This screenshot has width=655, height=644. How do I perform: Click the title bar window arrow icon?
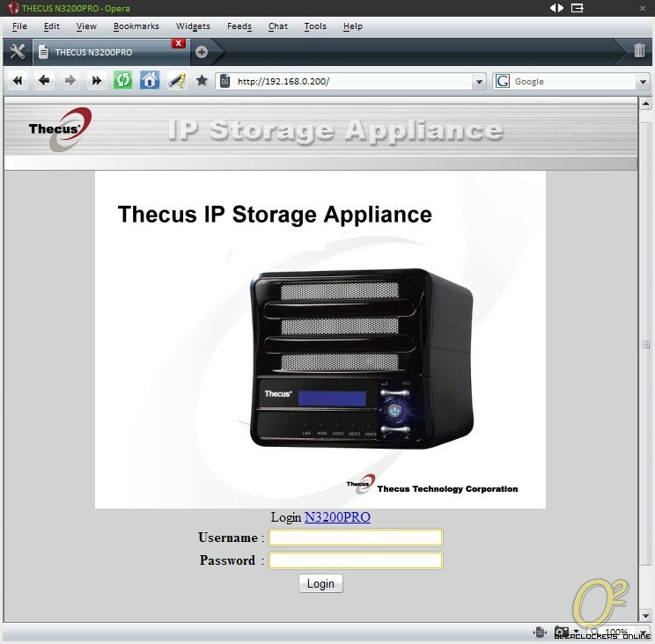578,8
